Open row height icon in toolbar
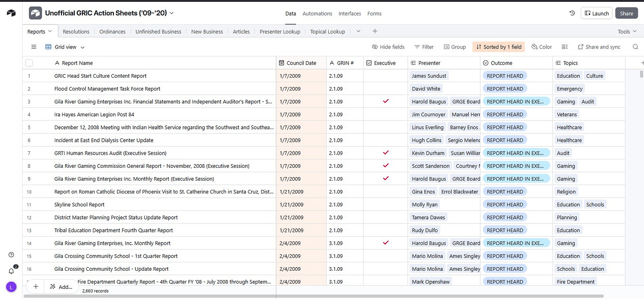The image size is (644, 299). tap(564, 47)
